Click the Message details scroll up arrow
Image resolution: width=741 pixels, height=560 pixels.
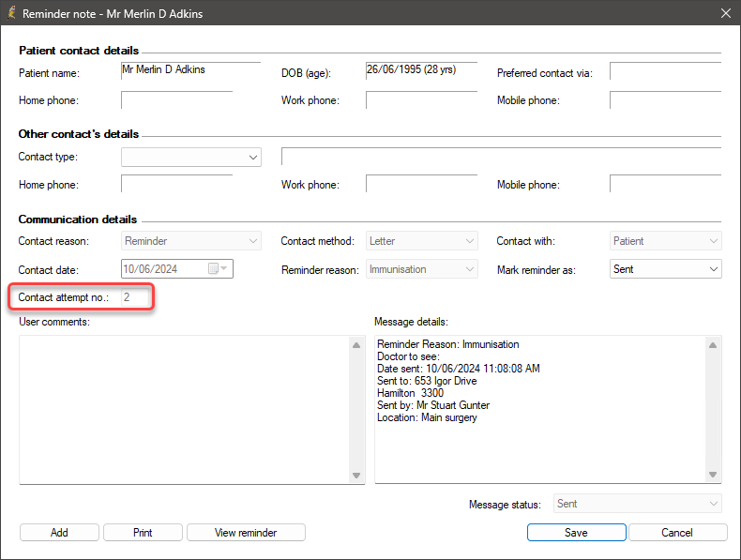click(x=713, y=345)
